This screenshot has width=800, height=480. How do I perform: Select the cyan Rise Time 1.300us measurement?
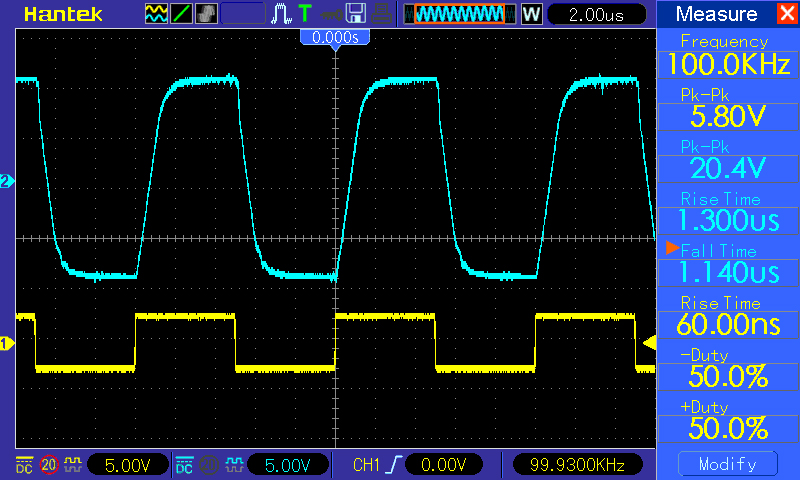pos(728,213)
